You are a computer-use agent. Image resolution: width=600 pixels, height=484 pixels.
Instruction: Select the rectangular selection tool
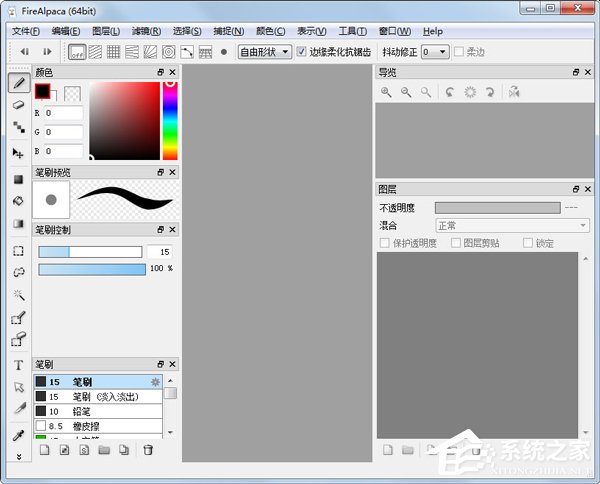pos(18,250)
